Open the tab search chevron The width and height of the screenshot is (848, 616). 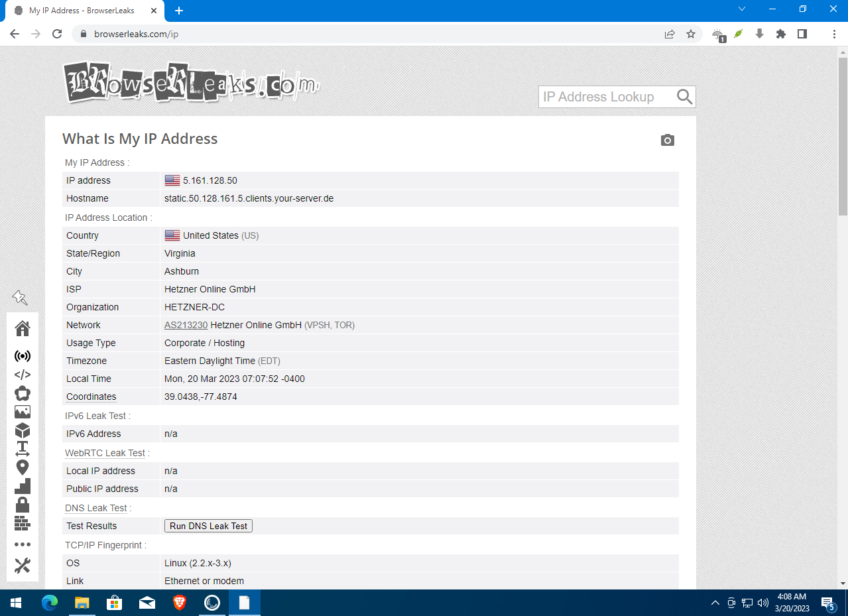click(x=743, y=9)
